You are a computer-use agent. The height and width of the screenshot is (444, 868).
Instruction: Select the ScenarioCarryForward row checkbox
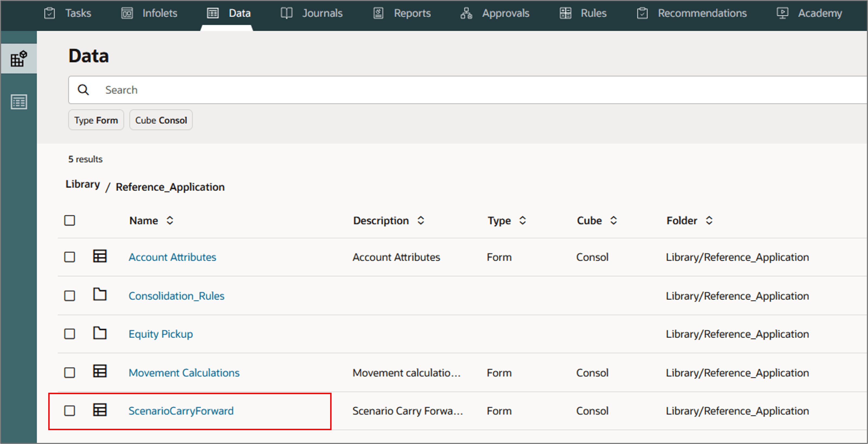70,411
